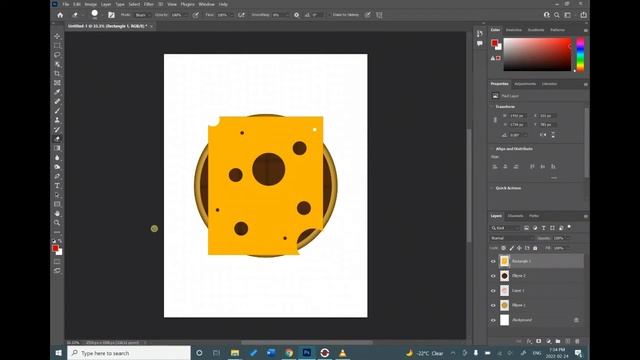Click the toolbar foreground color swatch
The height and width of the screenshot is (360, 640).
pos(56,248)
